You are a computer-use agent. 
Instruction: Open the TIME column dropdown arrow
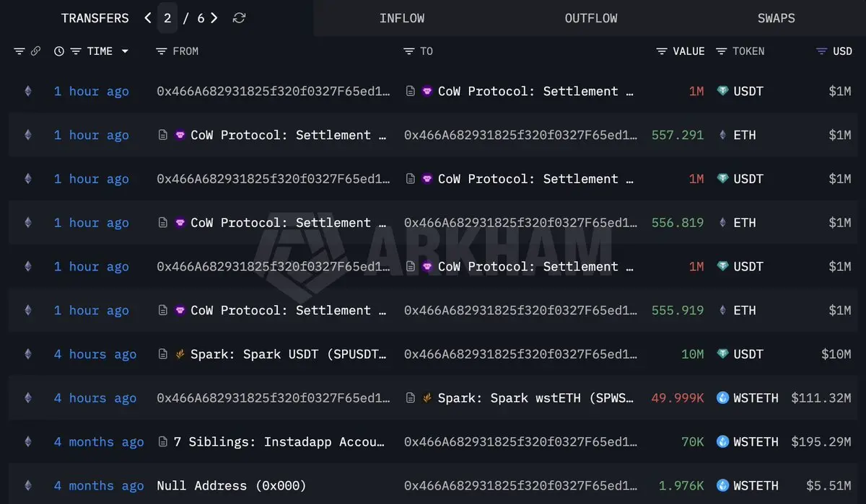[x=125, y=51]
